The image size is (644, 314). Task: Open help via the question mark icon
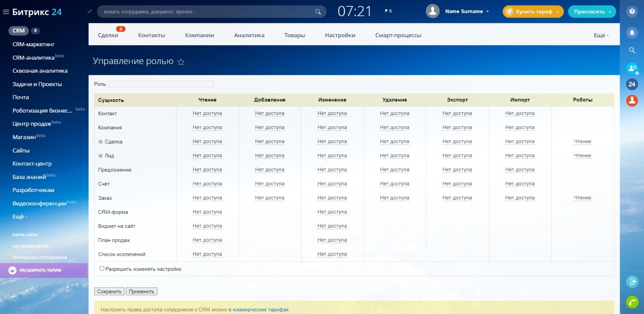tap(632, 11)
